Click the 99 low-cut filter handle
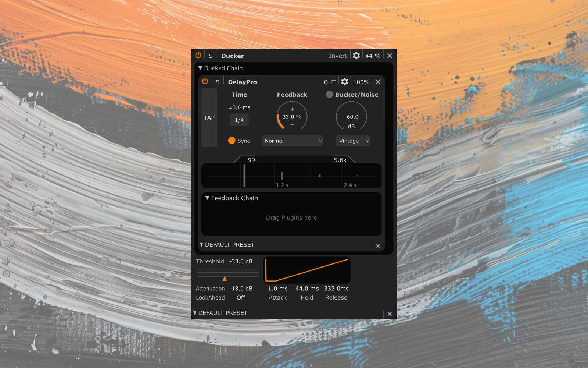Screen dimensions: 588x368 coord(251,160)
